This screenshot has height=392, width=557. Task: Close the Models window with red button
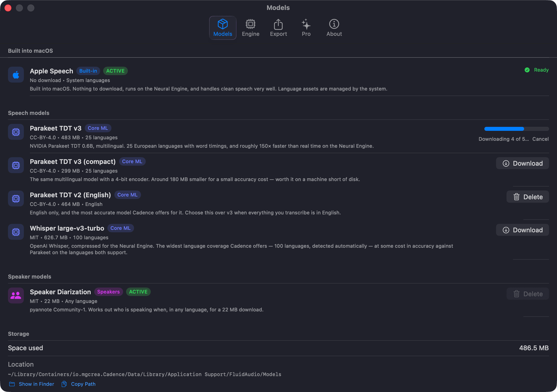(8, 8)
